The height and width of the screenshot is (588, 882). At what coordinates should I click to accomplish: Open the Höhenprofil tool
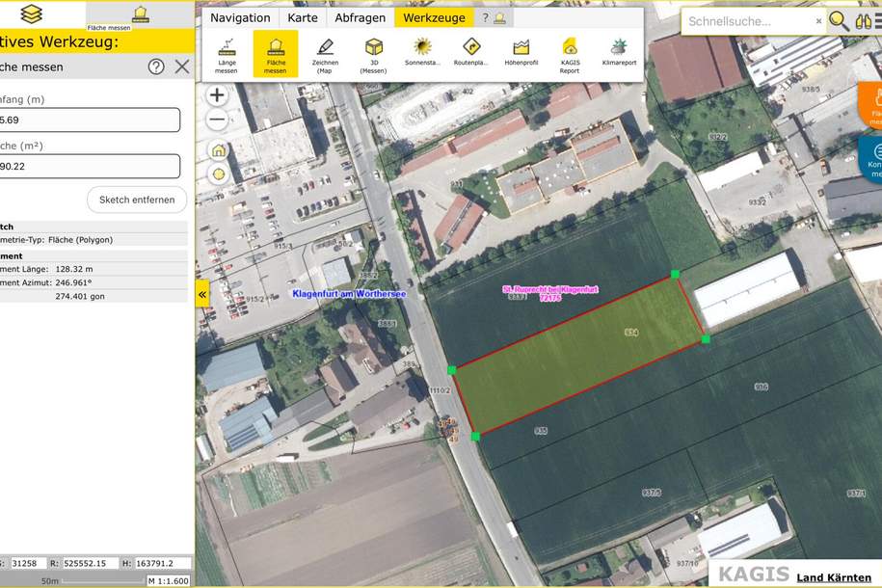click(521, 55)
